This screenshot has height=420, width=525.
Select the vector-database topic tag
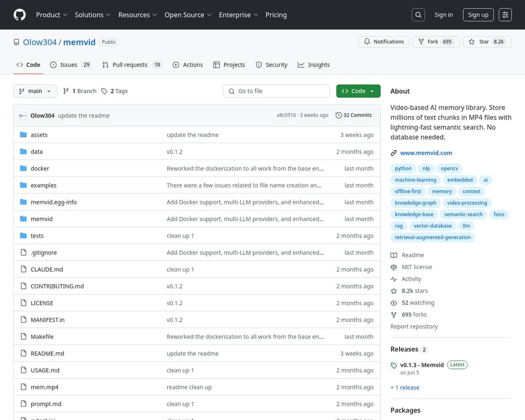[433, 226]
